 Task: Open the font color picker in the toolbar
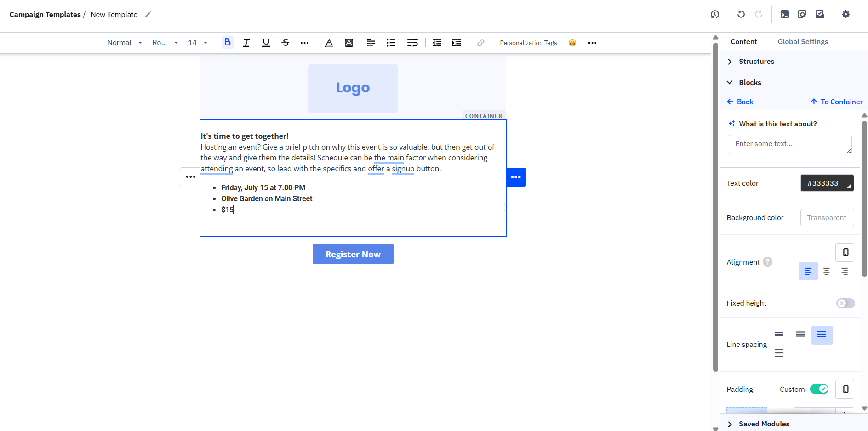pyautogui.click(x=329, y=43)
